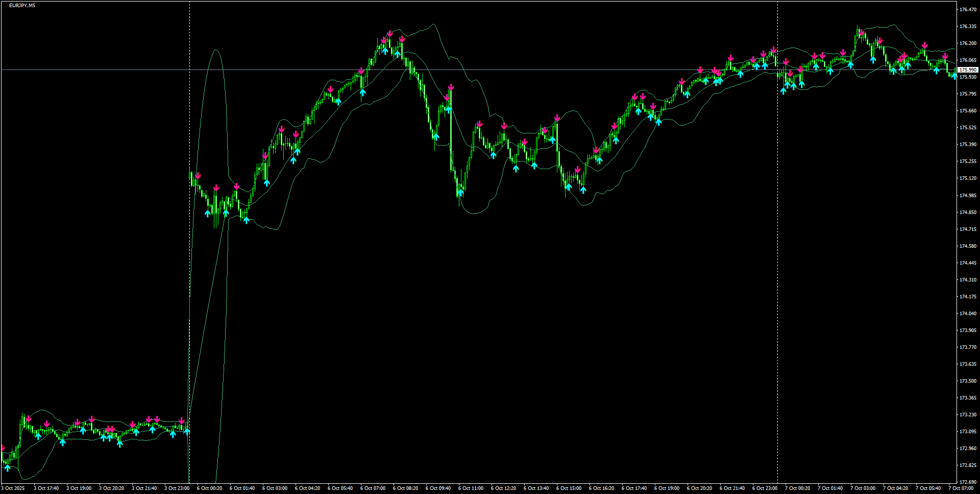
Task: Click price value 174.175
Action: click(x=968, y=297)
